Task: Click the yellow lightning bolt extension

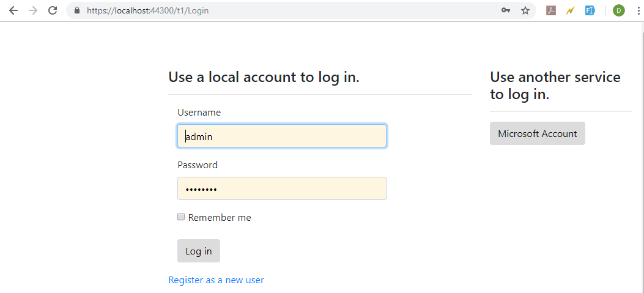Action: (x=570, y=10)
